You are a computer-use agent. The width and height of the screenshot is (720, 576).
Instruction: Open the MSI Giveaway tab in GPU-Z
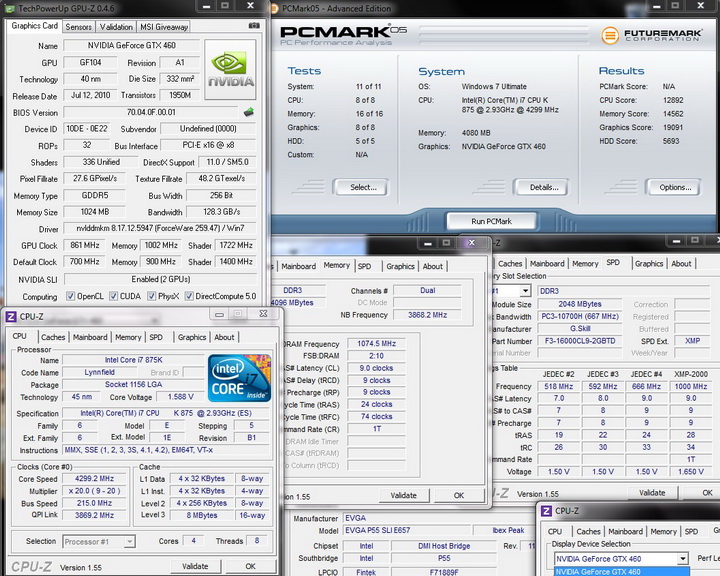[164, 27]
